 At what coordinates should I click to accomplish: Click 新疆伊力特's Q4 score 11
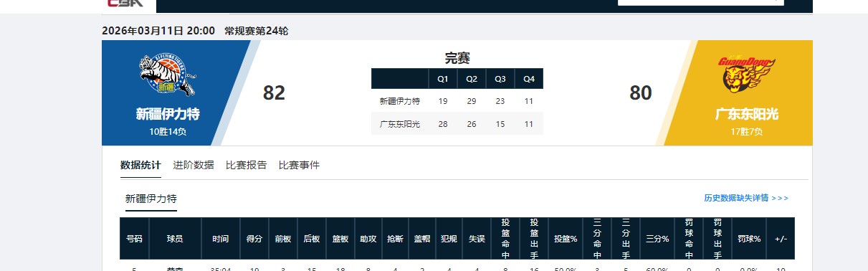tap(529, 101)
